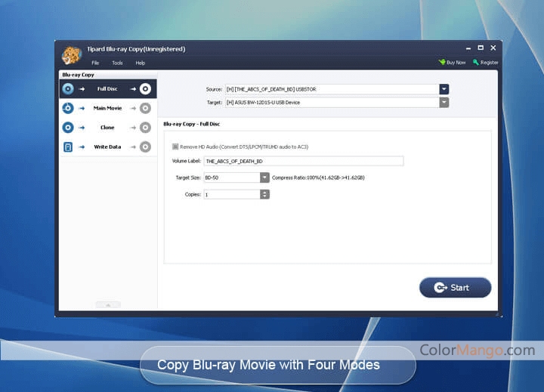Select Full Disc copy mode
544x392 pixels.
coord(108,89)
